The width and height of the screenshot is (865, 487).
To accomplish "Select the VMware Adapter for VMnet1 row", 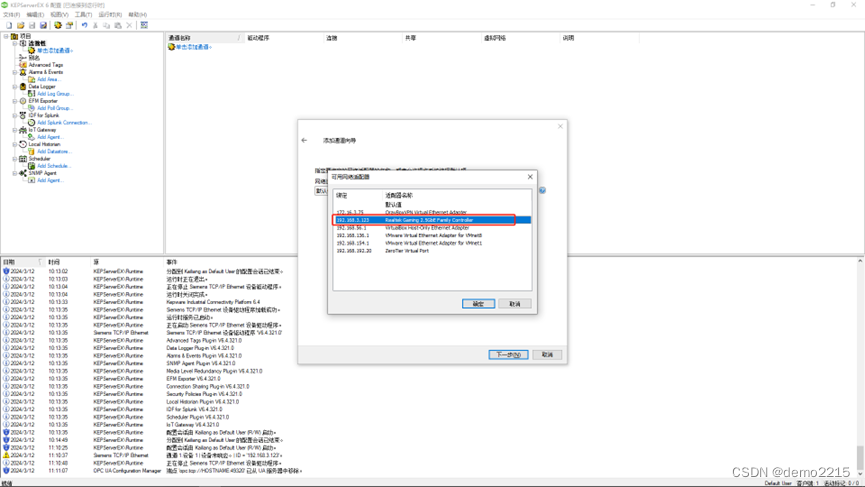I will pyautogui.click(x=432, y=243).
